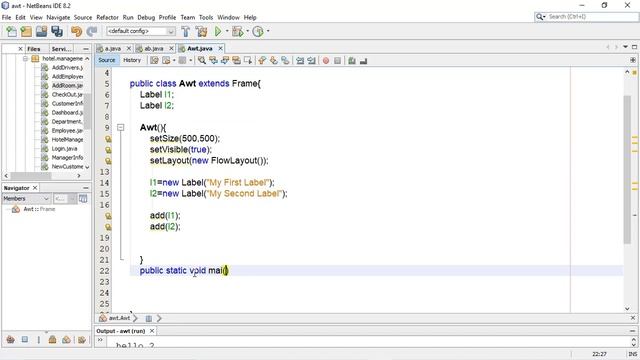Open the Source menu
Viewport: 640px width, 360px height.
83,18
